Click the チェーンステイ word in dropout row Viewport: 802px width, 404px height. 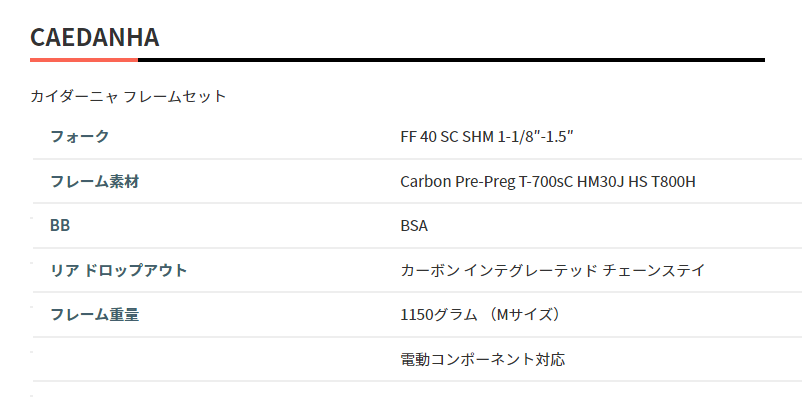654,270
